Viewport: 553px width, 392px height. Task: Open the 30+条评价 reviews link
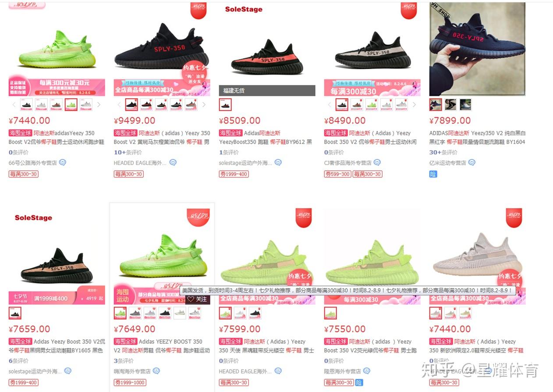click(443, 152)
